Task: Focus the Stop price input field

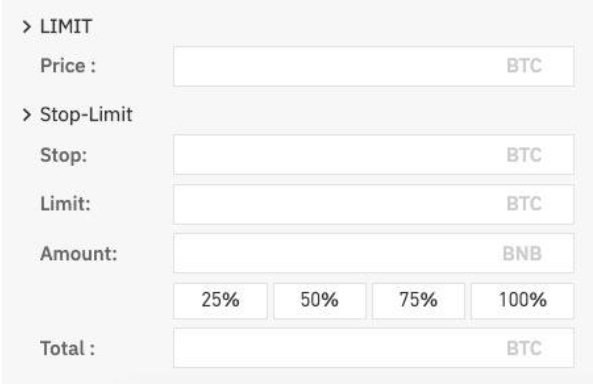Action: 374,155
